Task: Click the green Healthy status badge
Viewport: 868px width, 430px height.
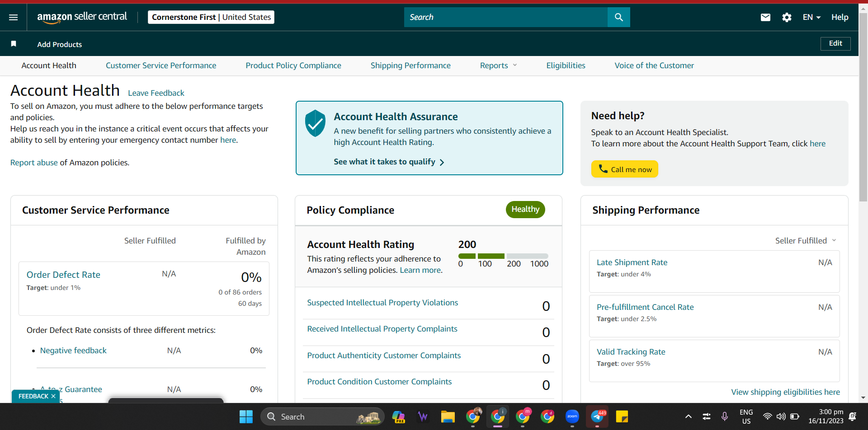Action: tap(525, 210)
